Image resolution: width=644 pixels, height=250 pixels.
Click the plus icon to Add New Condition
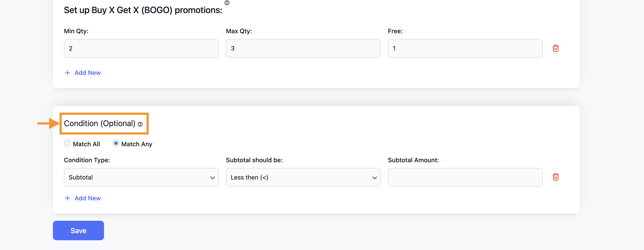coord(67,198)
